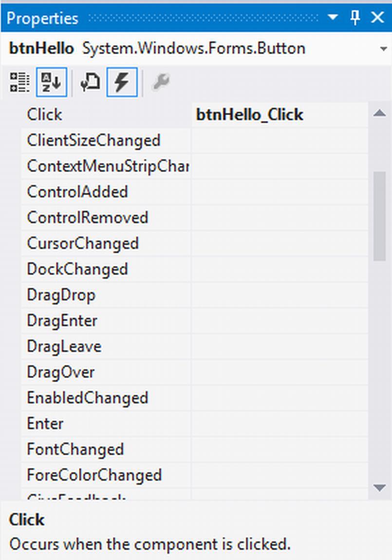The height and width of the screenshot is (560, 392).
Task: Click scrollbar down arrow in events list
Action: (379, 487)
